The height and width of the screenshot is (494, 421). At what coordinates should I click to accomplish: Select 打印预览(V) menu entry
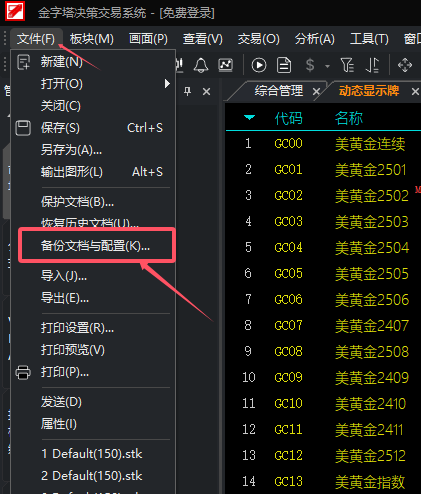[93, 350]
